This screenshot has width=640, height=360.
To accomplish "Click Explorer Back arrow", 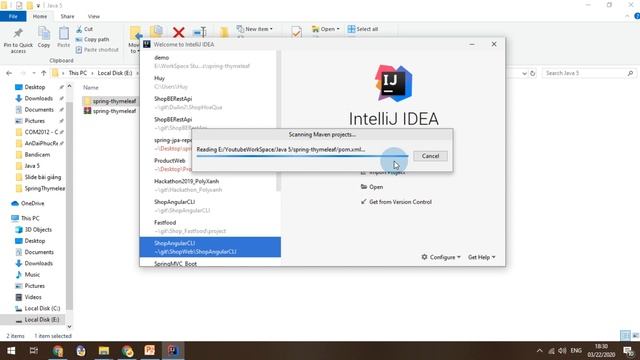I will (9, 73).
